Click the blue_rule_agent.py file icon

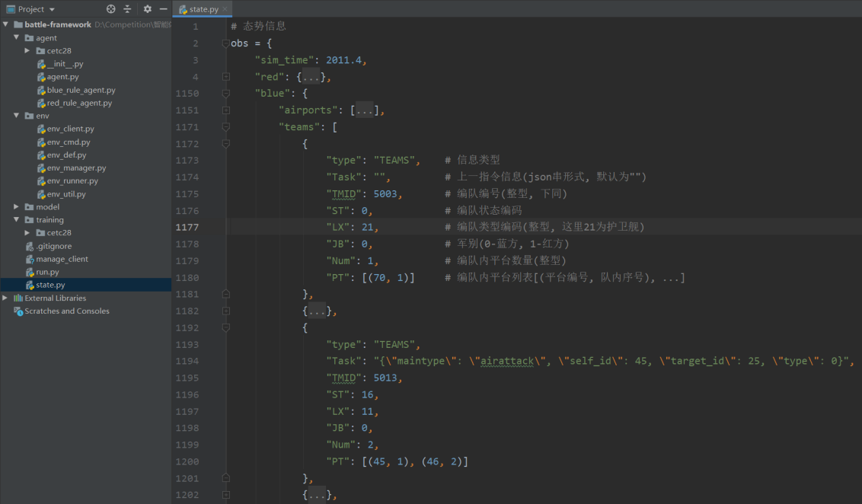tap(40, 90)
